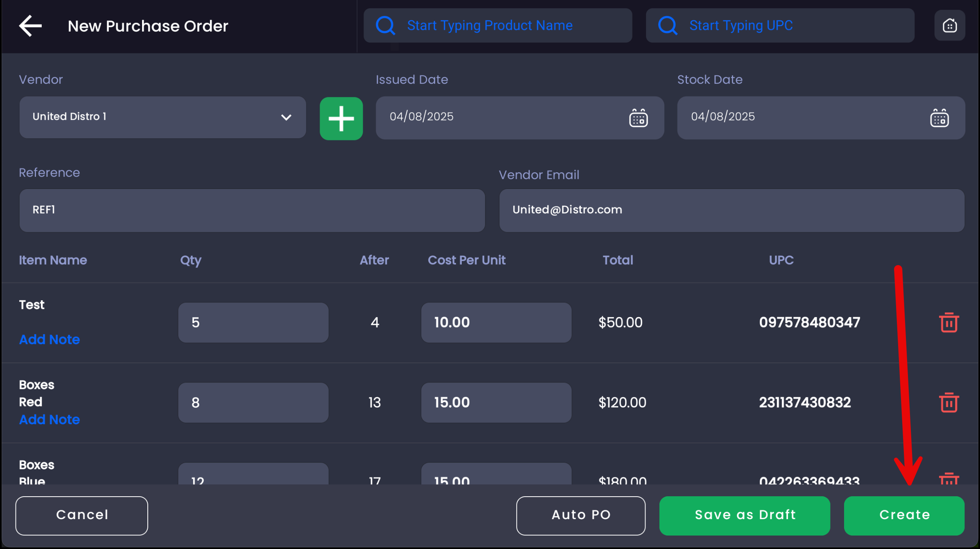The height and width of the screenshot is (549, 980).
Task: Click the top-right scanner icon button
Action: [949, 25]
